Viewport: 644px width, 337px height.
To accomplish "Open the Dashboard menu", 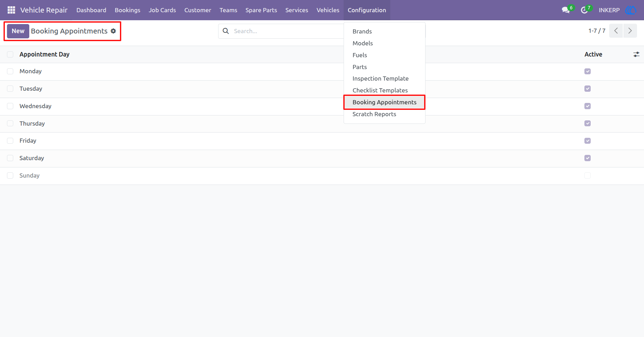I will [91, 10].
